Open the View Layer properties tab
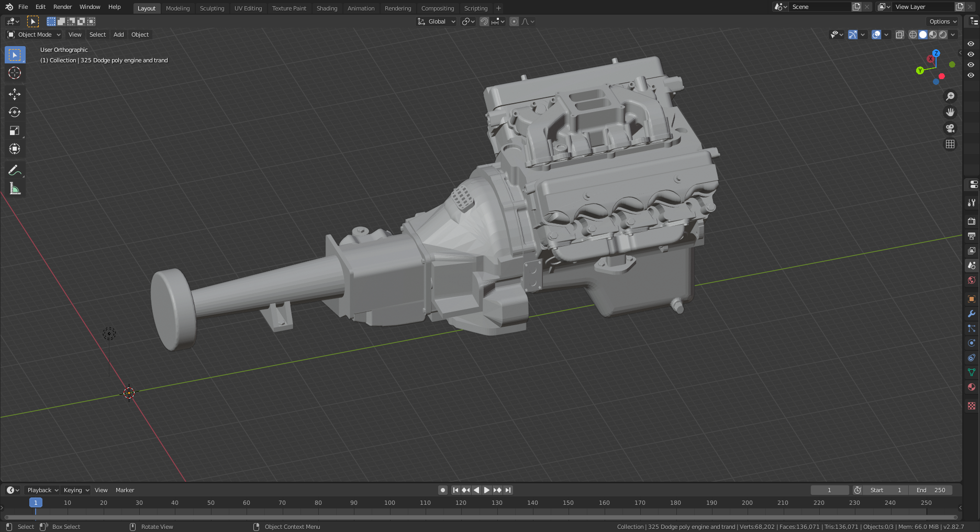The width and height of the screenshot is (980, 532). [972, 251]
